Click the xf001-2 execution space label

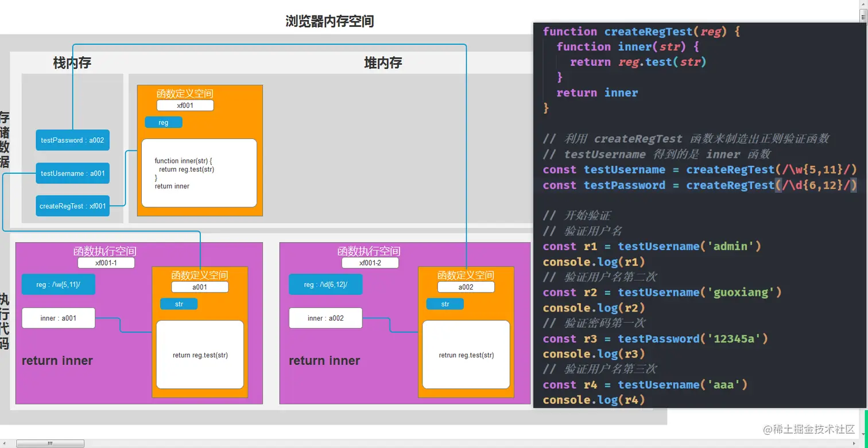coord(370,263)
